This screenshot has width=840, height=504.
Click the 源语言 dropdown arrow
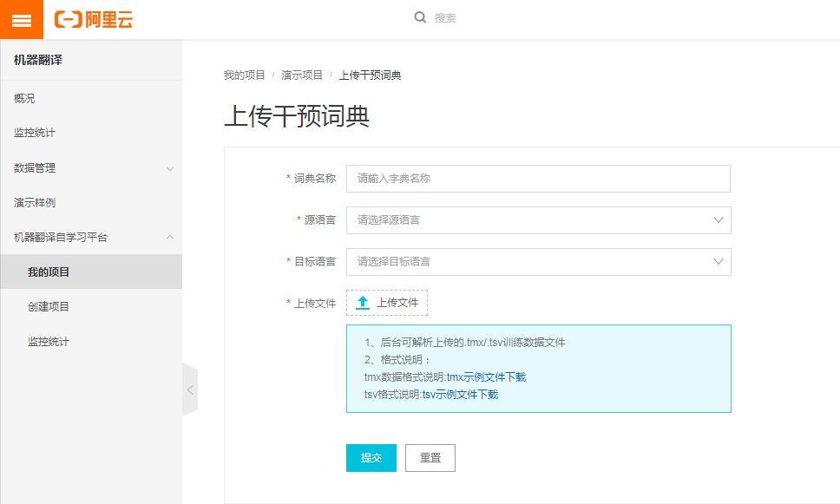point(719,220)
